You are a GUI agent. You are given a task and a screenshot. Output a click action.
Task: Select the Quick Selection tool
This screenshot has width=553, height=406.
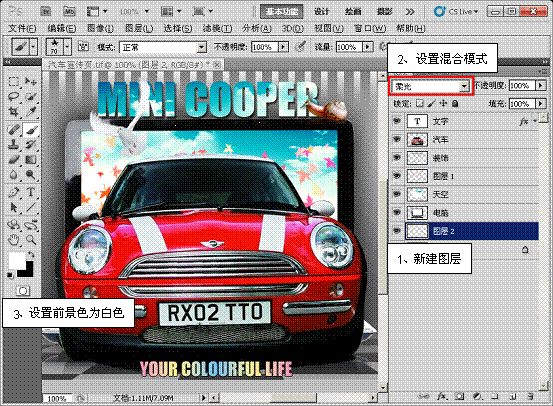click(31, 96)
